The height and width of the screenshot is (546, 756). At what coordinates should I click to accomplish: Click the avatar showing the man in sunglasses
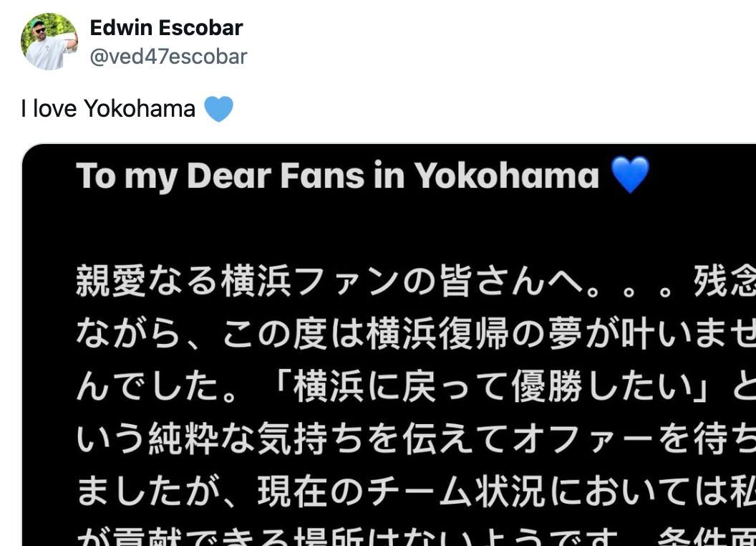pos(49,41)
